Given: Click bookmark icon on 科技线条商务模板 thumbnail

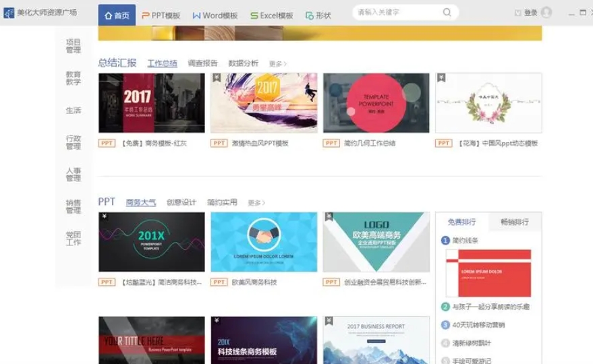Looking at the screenshot, I should (x=217, y=321).
